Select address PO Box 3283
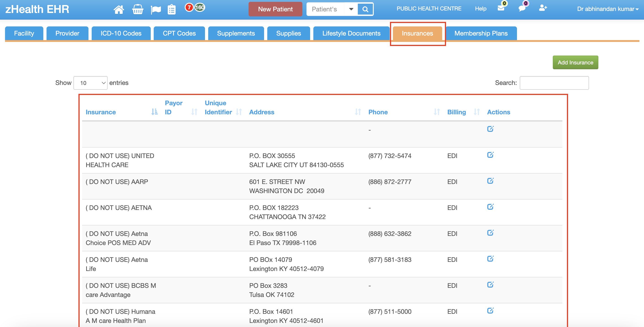 268,286
